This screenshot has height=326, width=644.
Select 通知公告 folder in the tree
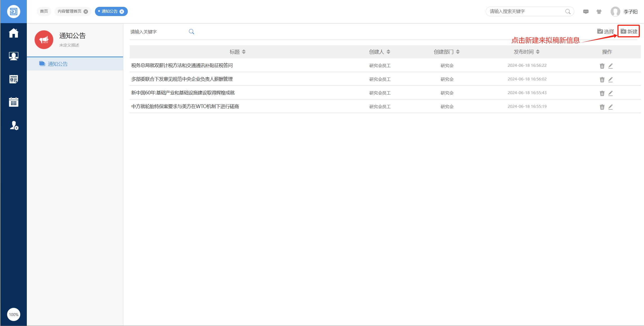(58, 64)
